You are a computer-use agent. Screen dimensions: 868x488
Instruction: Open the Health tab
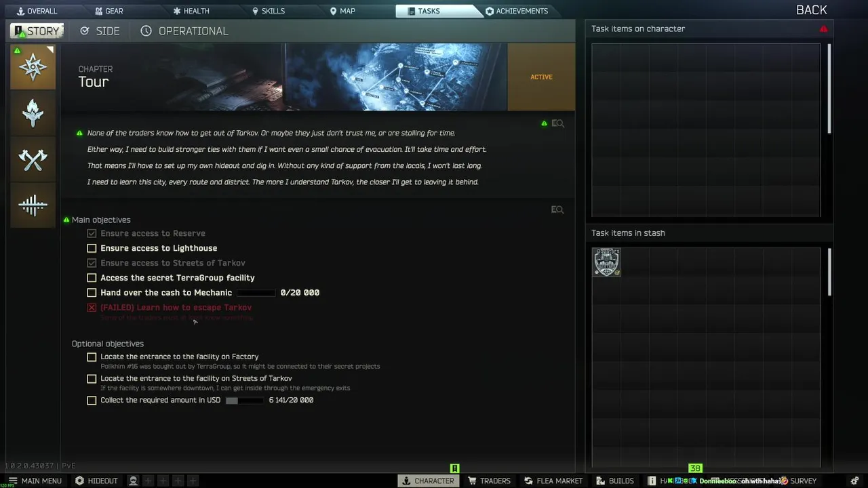[191, 11]
